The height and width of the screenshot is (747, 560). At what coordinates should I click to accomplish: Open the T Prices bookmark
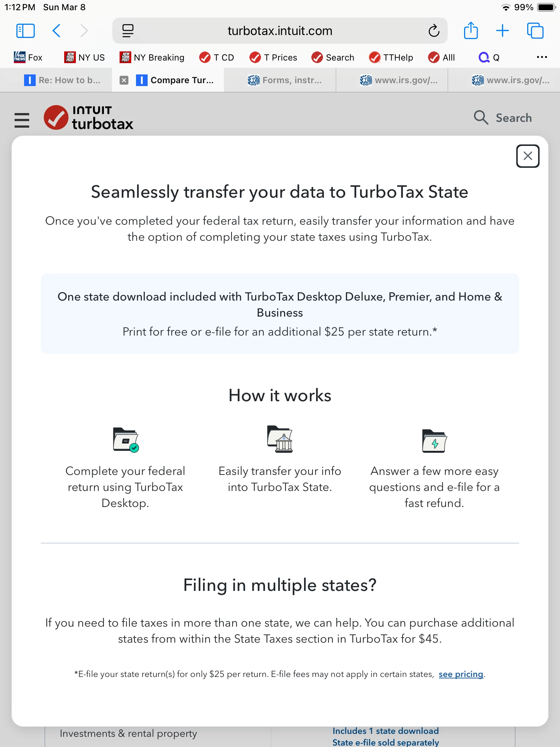[273, 57]
